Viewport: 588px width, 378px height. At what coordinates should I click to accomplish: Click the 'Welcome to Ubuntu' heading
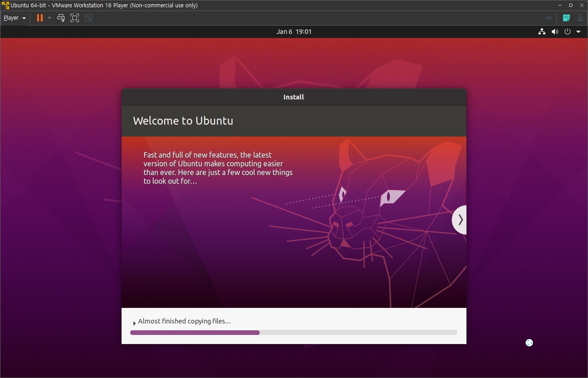point(183,121)
